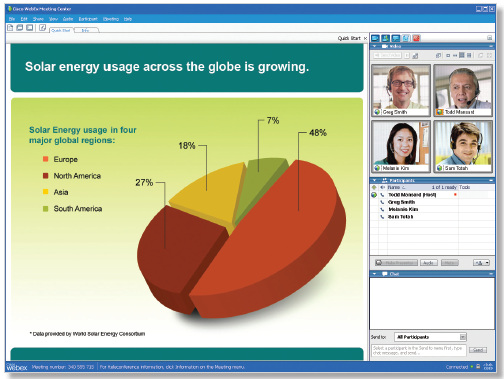Click the chat message input field
504x379 pixels.
pyautogui.click(x=419, y=350)
